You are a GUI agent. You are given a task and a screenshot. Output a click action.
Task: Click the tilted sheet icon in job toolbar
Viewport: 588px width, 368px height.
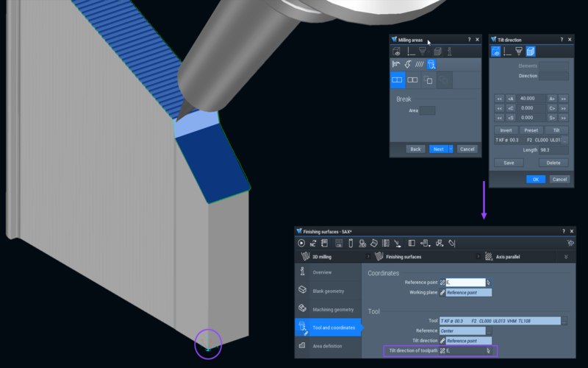coord(374,244)
